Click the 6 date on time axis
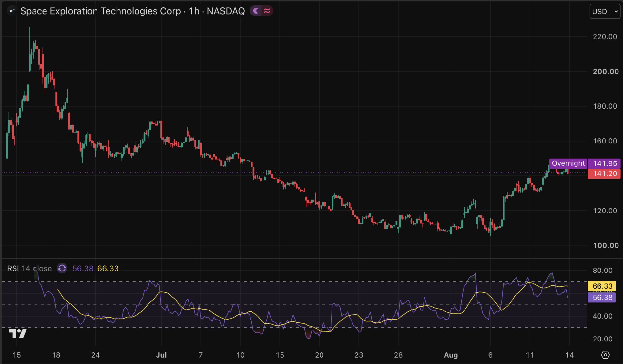Image resolution: width=623 pixels, height=364 pixels. point(490,355)
